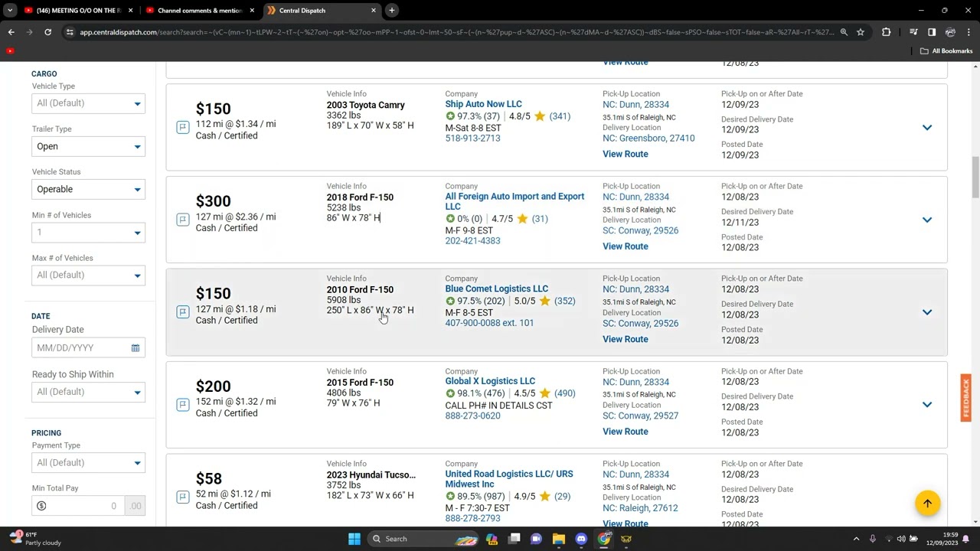The height and width of the screenshot is (551, 980).
Task: Open File Explorer from the taskbar
Action: click(x=559, y=539)
